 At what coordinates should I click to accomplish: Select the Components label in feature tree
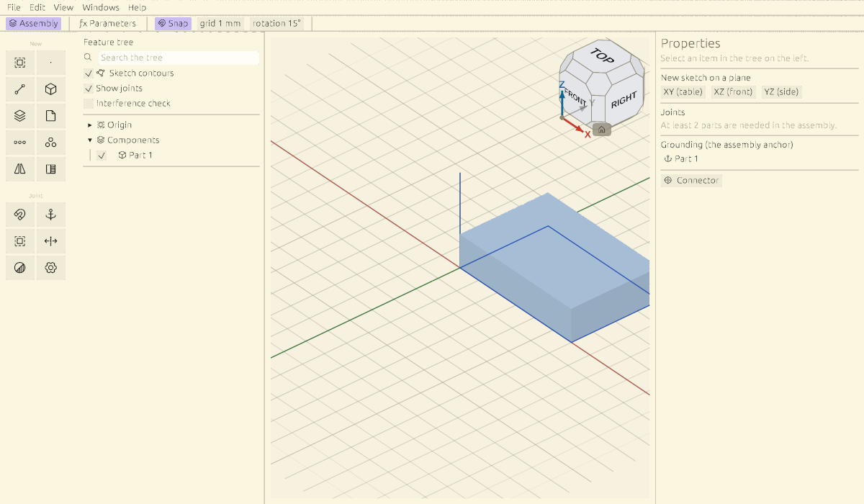(133, 140)
